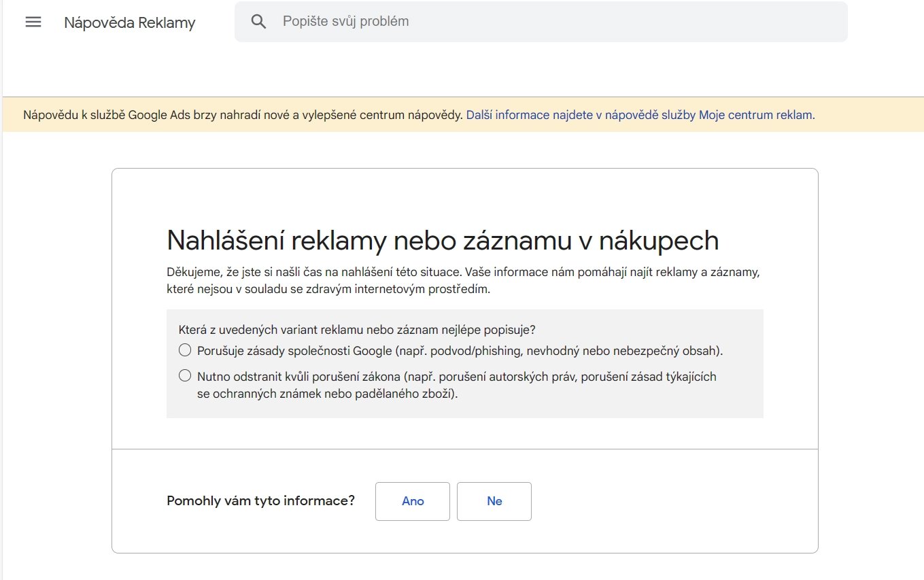Click text 'Pomohly vám tyto informace?'
Viewport: 924px width, 580px height.
[x=260, y=501]
